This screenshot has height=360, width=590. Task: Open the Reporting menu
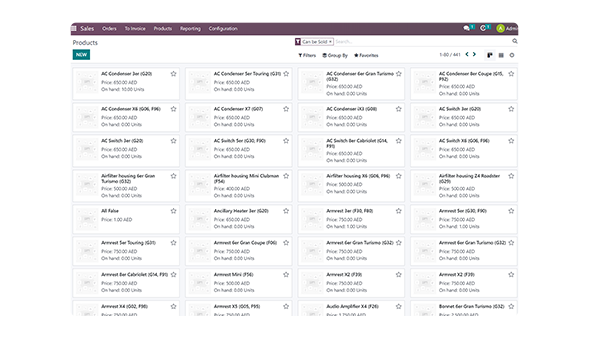[x=190, y=29]
